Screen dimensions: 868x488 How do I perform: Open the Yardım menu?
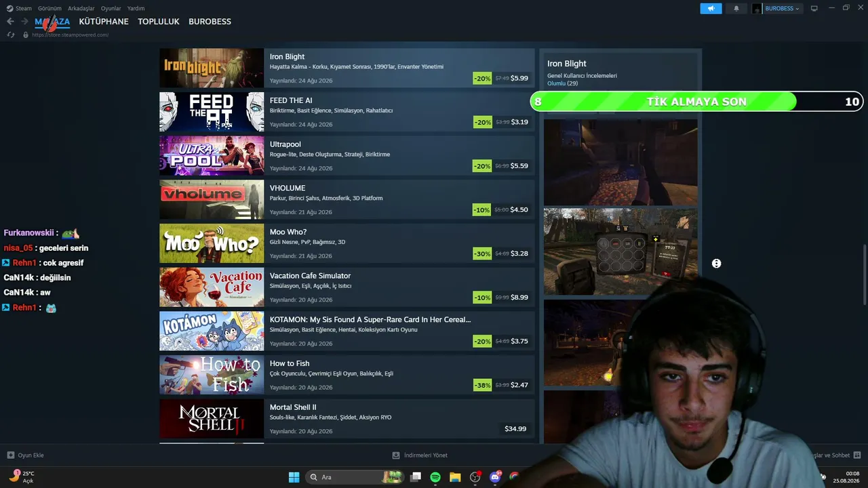[136, 8]
